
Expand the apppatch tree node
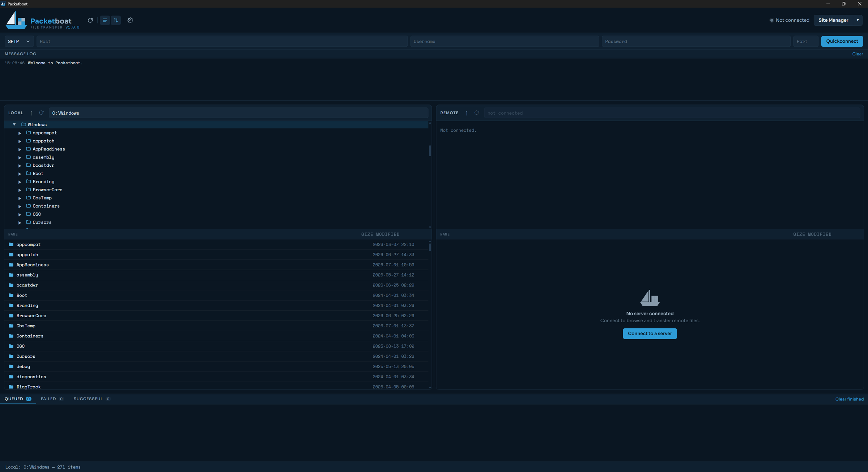(20, 141)
